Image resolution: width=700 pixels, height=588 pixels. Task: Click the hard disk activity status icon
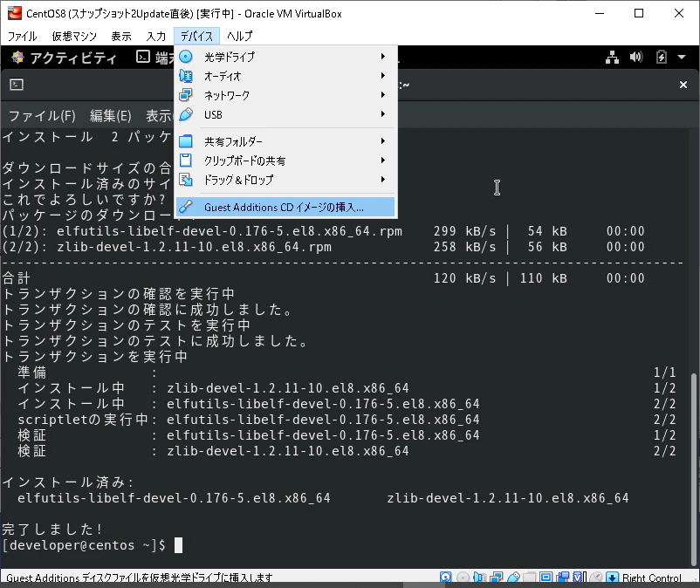[x=445, y=578]
